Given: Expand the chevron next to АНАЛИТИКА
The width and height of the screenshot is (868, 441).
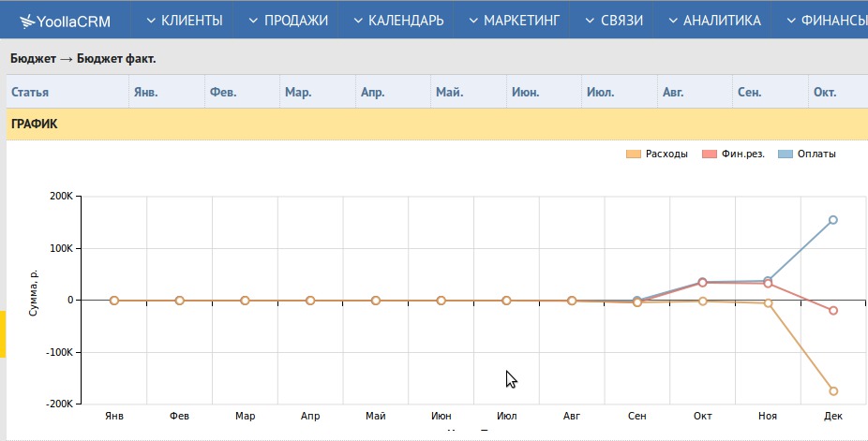Looking at the screenshot, I should pos(673,21).
